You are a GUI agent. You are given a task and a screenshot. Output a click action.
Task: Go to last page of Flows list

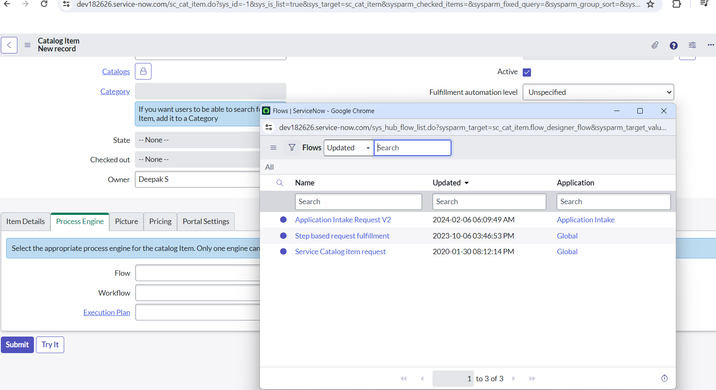[532, 379]
